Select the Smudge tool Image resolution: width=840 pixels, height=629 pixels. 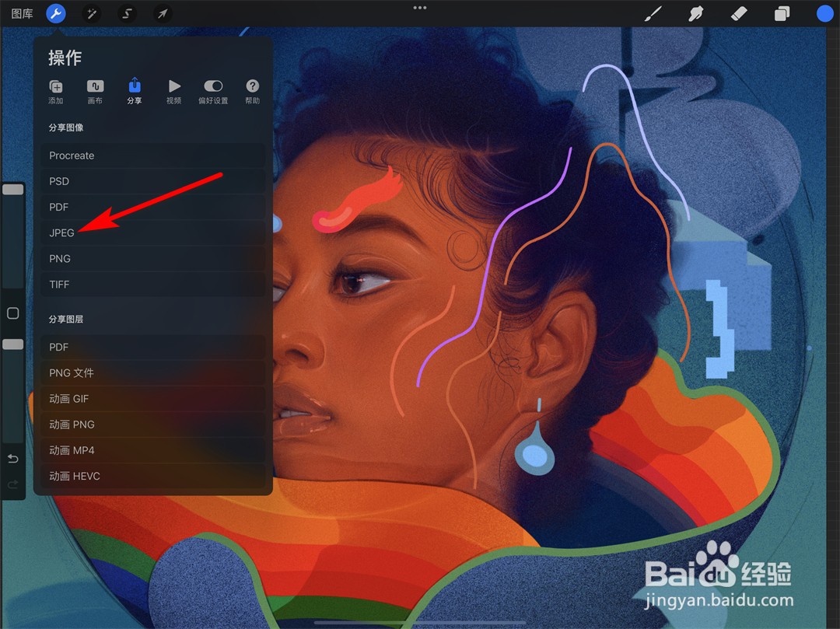tap(696, 13)
